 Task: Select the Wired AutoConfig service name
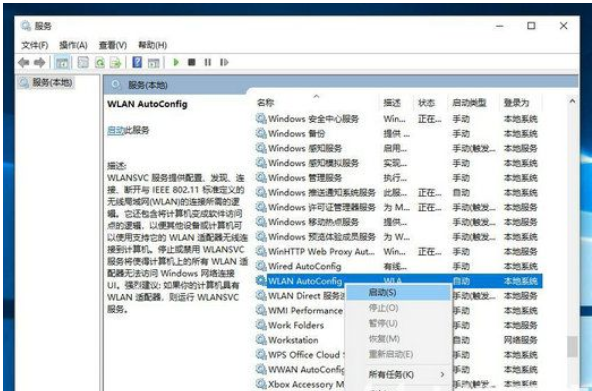305,266
